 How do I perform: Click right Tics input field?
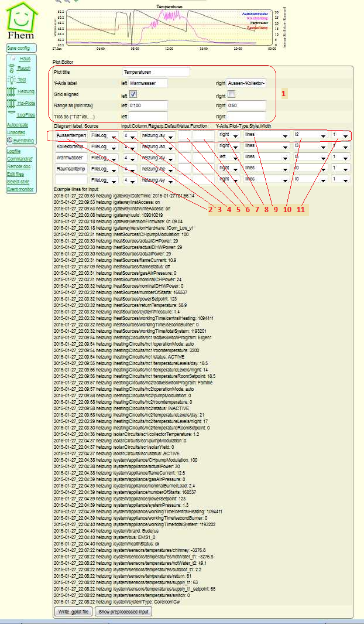246,117
